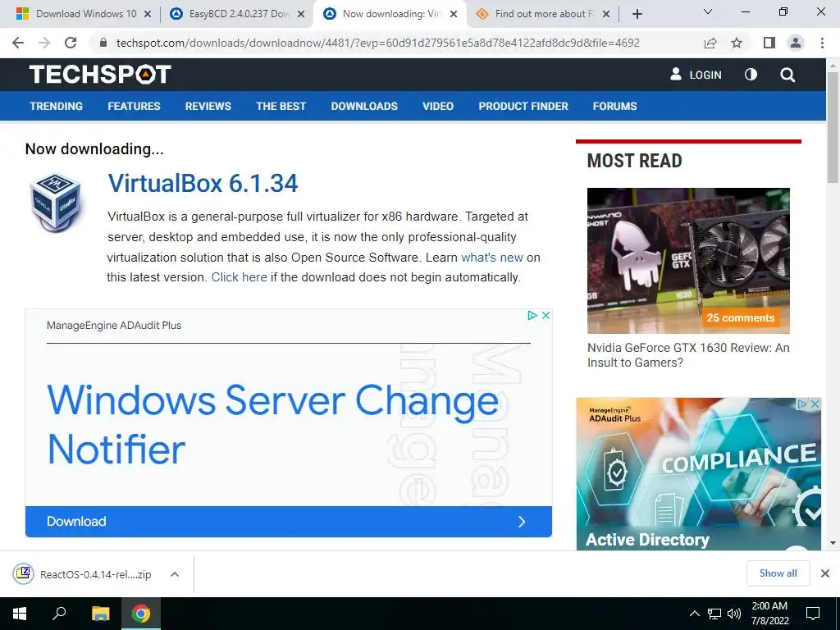Click the page vertical scrollbar thumb

(x=833, y=127)
